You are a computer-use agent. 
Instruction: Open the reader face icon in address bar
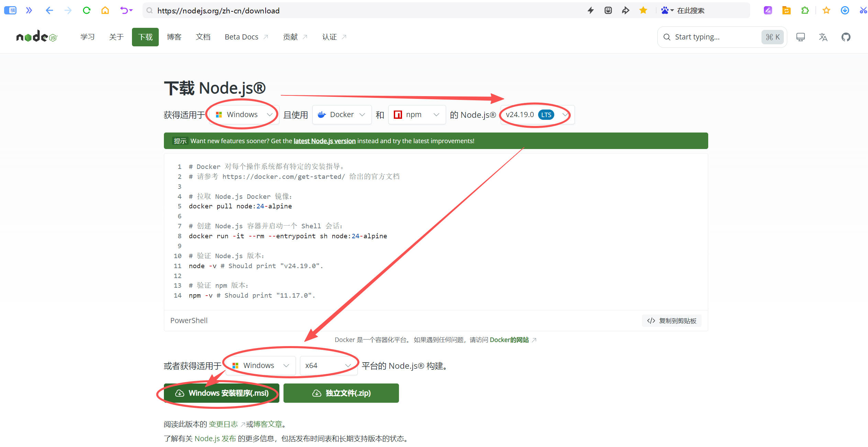pos(608,10)
